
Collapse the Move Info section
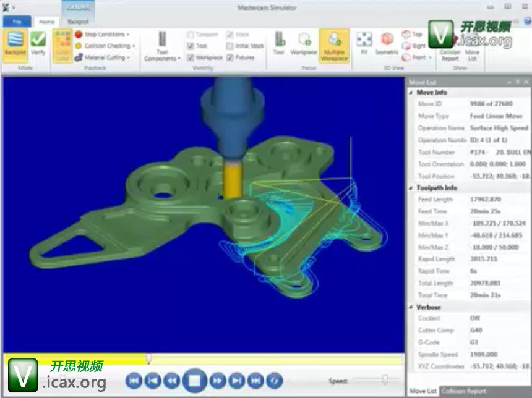tap(411, 93)
